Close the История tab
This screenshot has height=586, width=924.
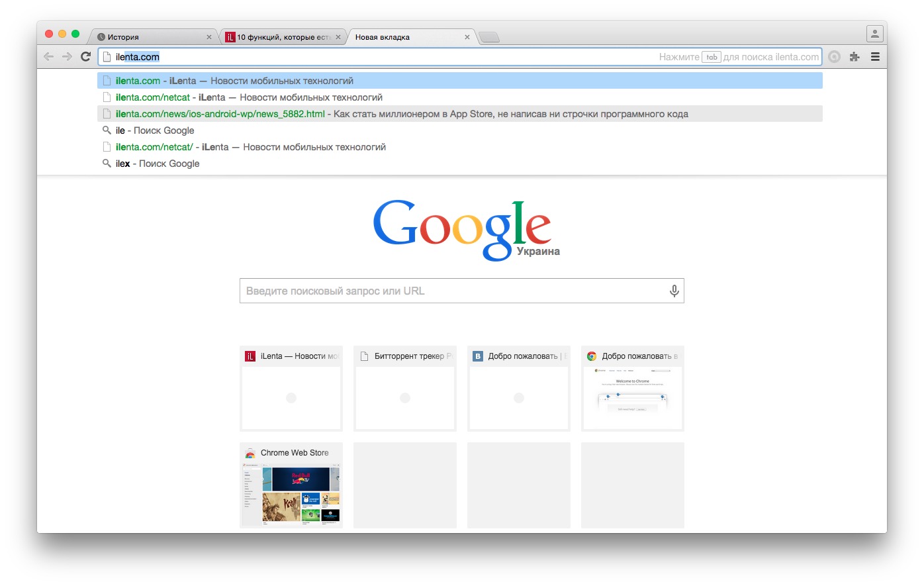pos(209,37)
